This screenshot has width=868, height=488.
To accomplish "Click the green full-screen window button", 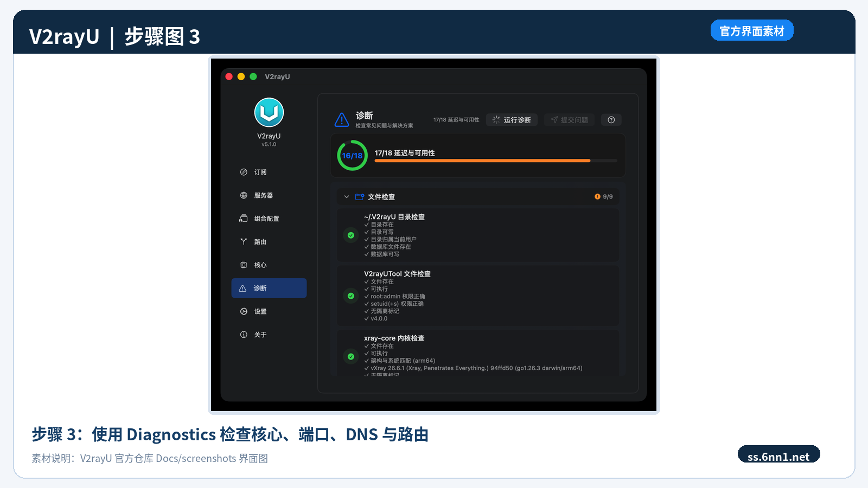I will point(253,76).
